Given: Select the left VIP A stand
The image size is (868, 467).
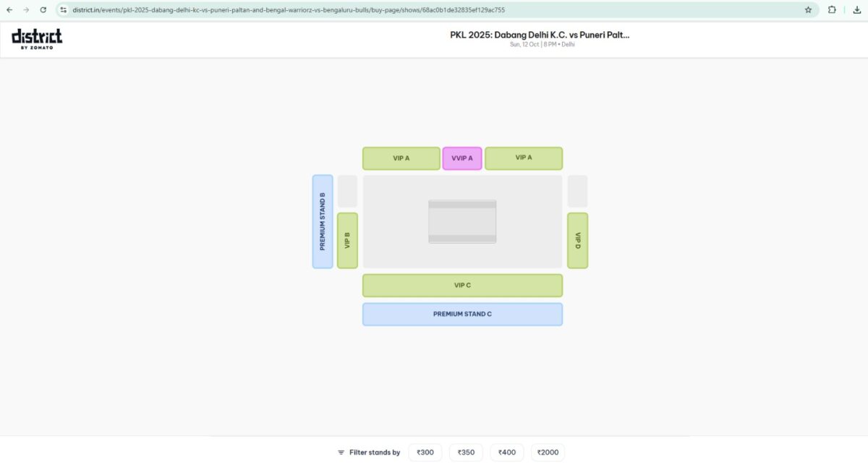Looking at the screenshot, I should click(x=401, y=158).
